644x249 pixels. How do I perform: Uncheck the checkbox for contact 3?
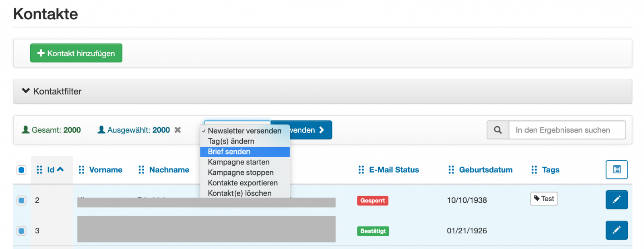(22, 231)
